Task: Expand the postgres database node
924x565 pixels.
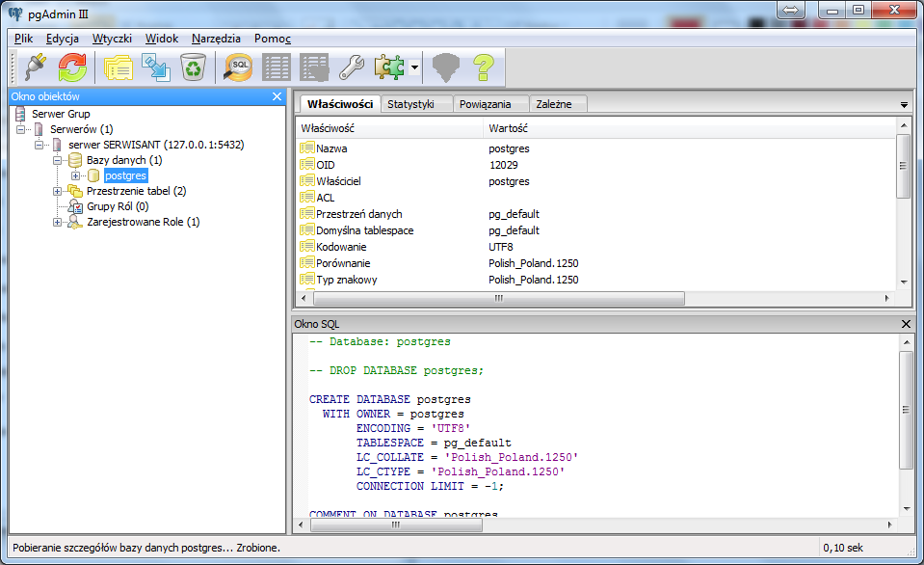Action: click(x=75, y=175)
